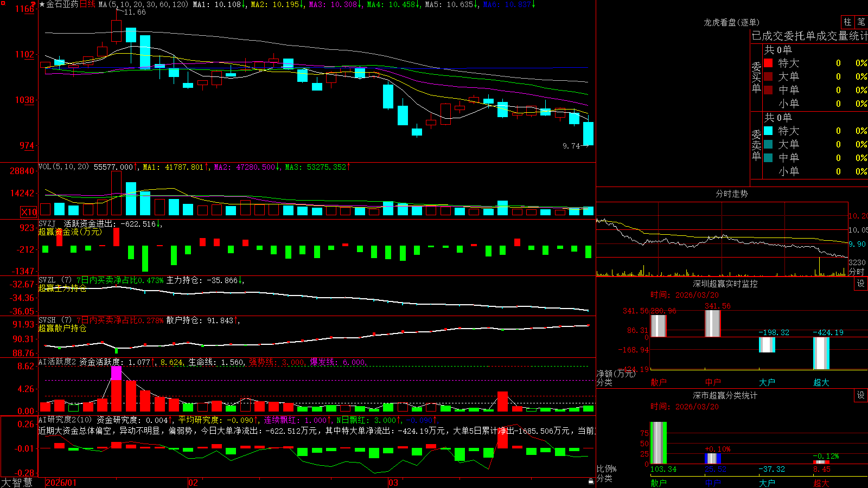This screenshot has height=488, width=868.
Task: Click the SVZL (7) indicator name
Action: coord(55,280)
